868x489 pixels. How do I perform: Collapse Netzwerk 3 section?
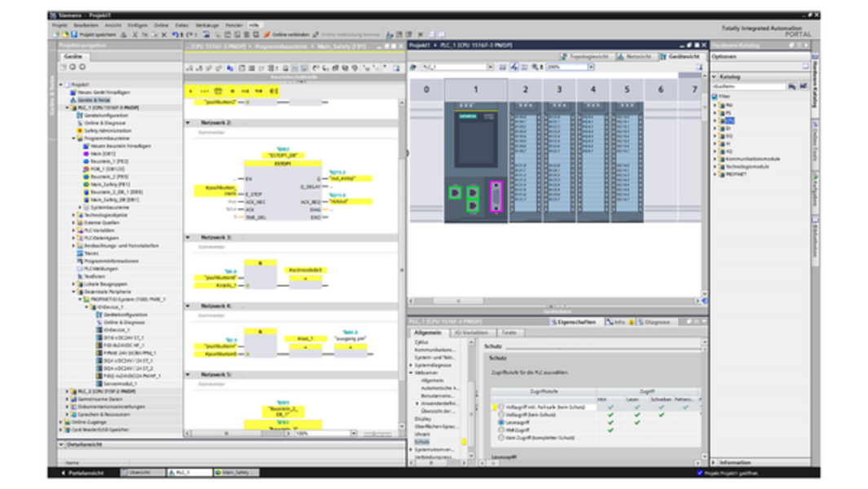(x=187, y=237)
